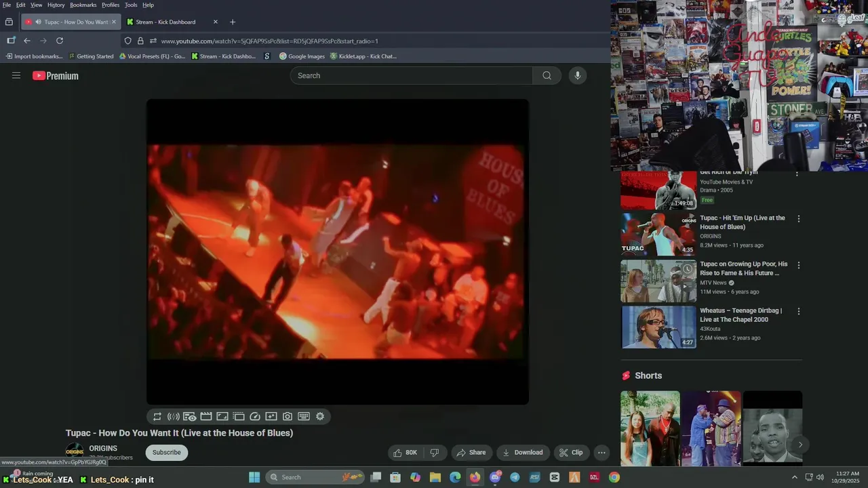Advance Shorts shelf with next arrow
The width and height of the screenshot is (868, 488).
point(800,445)
